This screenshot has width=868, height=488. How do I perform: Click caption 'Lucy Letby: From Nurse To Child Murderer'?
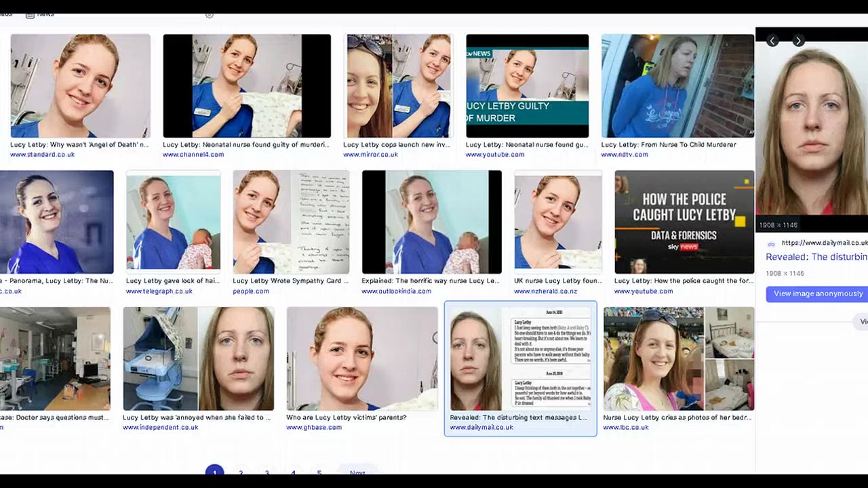669,145
